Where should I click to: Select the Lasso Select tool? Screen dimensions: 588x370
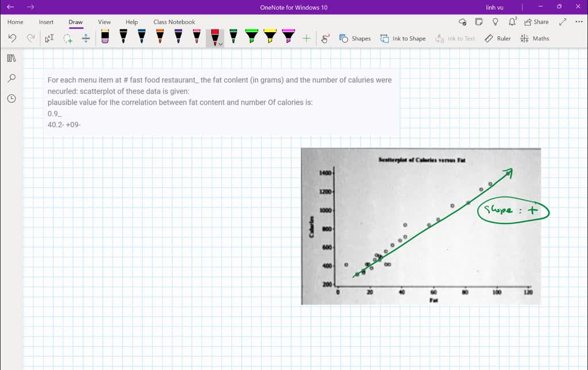pos(68,38)
